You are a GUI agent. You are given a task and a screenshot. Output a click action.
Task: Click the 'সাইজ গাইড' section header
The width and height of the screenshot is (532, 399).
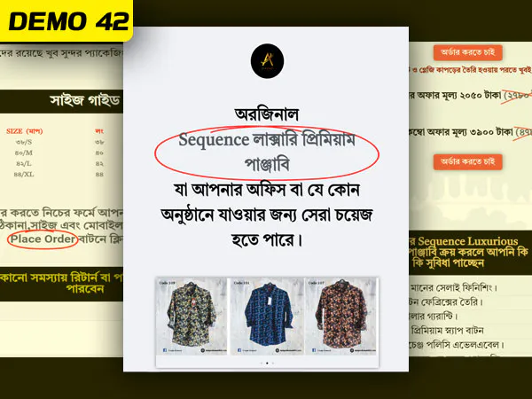click(85, 101)
